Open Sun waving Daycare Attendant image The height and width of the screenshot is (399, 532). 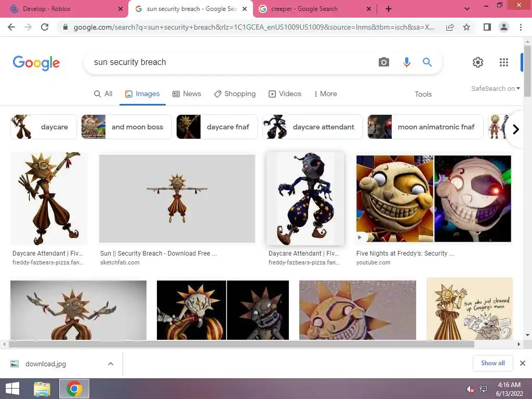49,198
